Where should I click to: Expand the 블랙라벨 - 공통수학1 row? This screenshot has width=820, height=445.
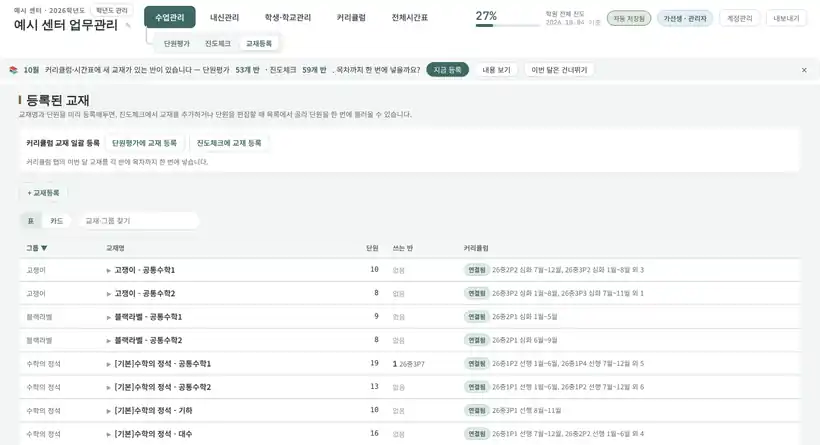pos(108,317)
